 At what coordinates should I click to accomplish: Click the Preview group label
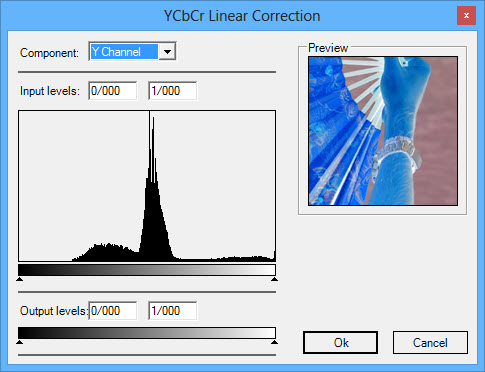(x=328, y=48)
